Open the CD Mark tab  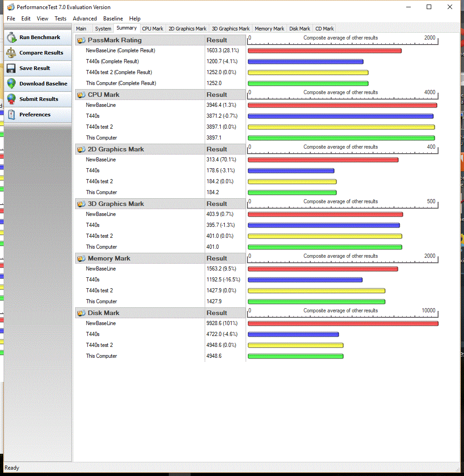[x=324, y=29]
